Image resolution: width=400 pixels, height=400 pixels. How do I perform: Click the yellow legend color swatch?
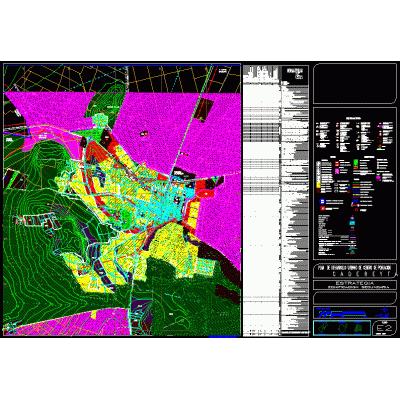(318, 185)
